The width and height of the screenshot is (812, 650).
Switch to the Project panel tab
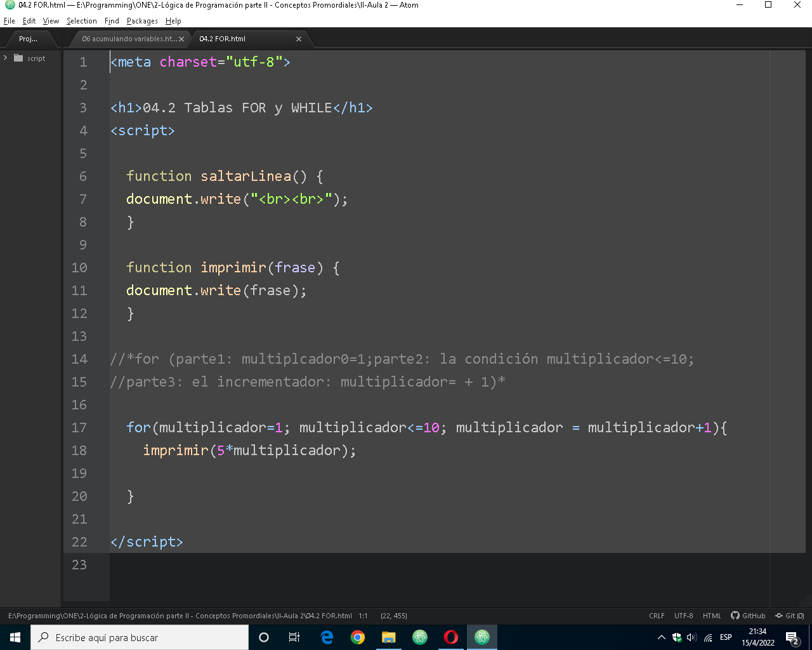(29, 39)
